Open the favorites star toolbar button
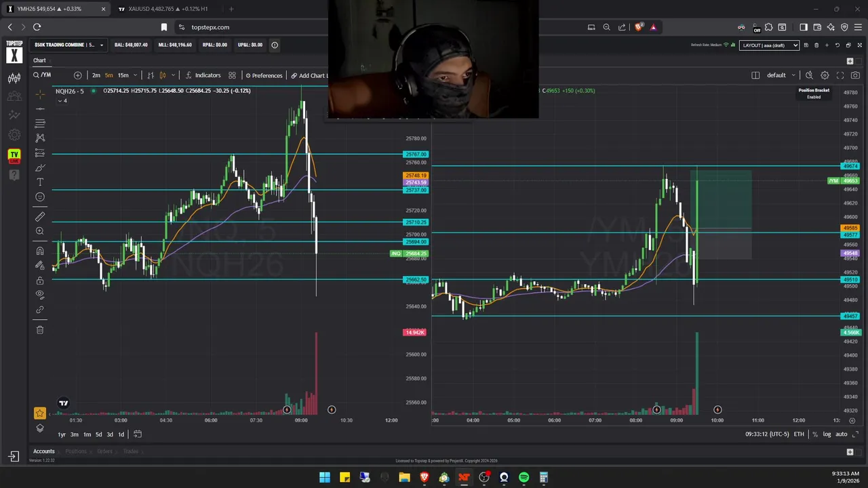This screenshot has height=488, width=868. point(40,413)
